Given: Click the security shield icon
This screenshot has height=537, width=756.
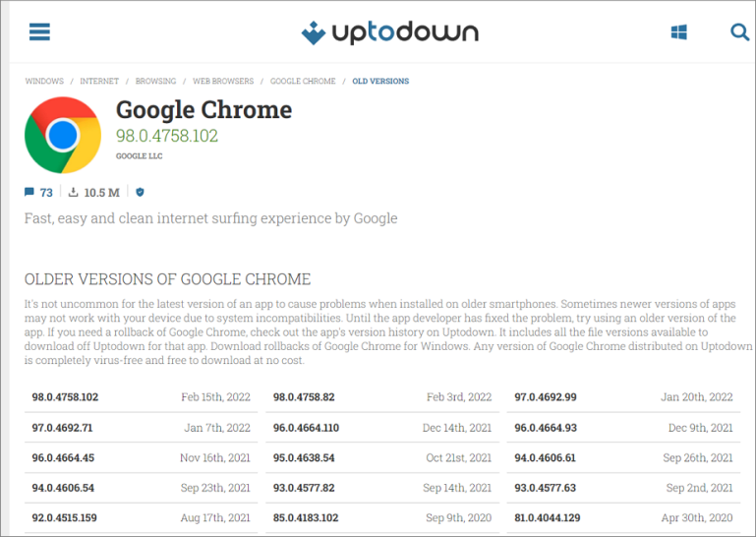Looking at the screenshot, I should click(x=140, y=193).
